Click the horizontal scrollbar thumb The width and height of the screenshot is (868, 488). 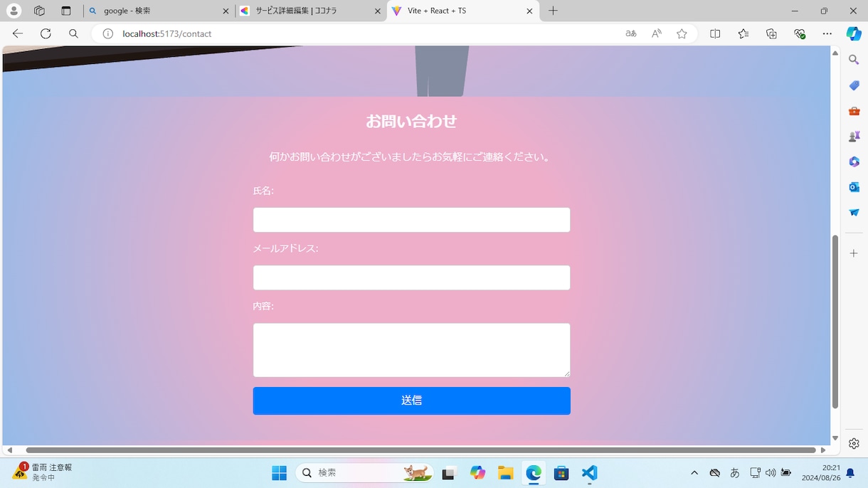click(420, 450)
